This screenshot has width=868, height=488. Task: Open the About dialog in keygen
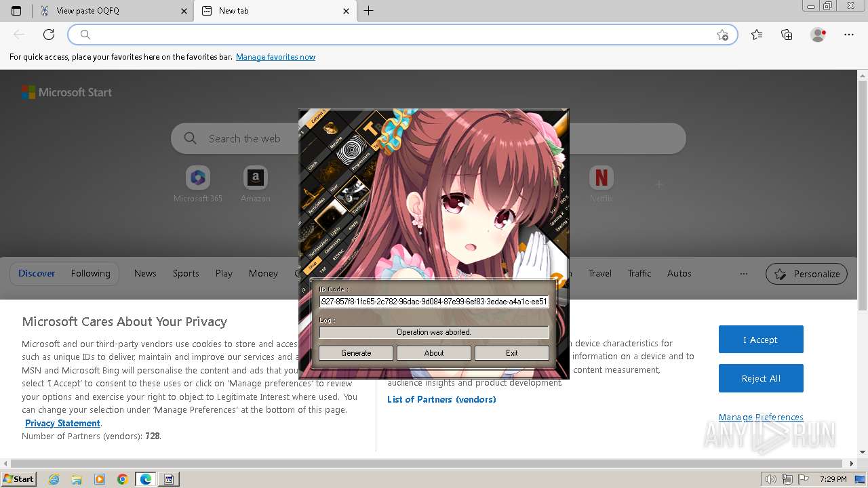(x=434, y=353)
